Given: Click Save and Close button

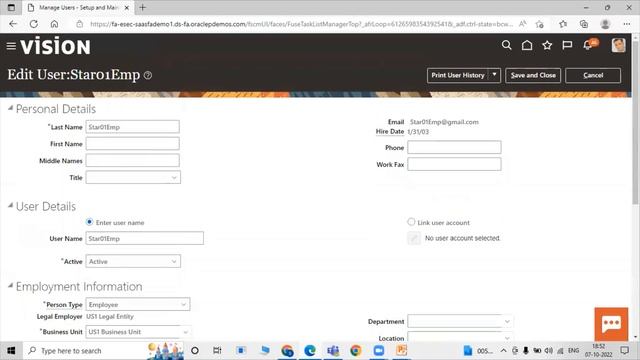Looking at the screenshot, I should (533, 75).
